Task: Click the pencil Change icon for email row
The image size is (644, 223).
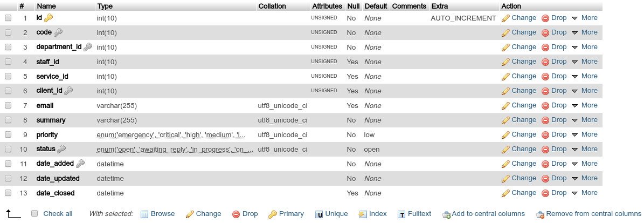Action: (x=505, y=106)
